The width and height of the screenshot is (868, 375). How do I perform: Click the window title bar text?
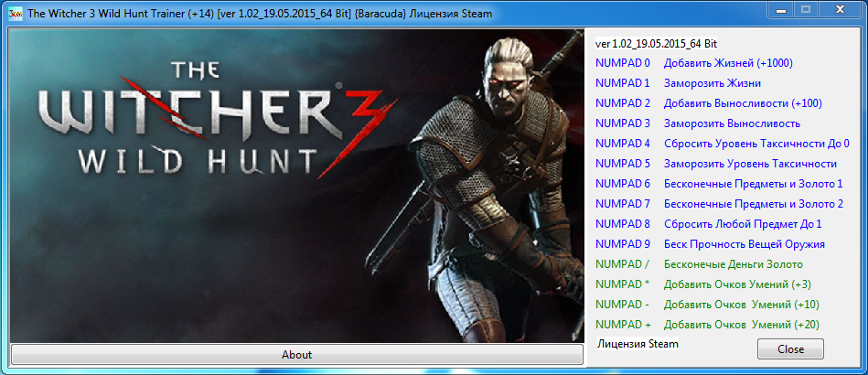tap(260, 15)
